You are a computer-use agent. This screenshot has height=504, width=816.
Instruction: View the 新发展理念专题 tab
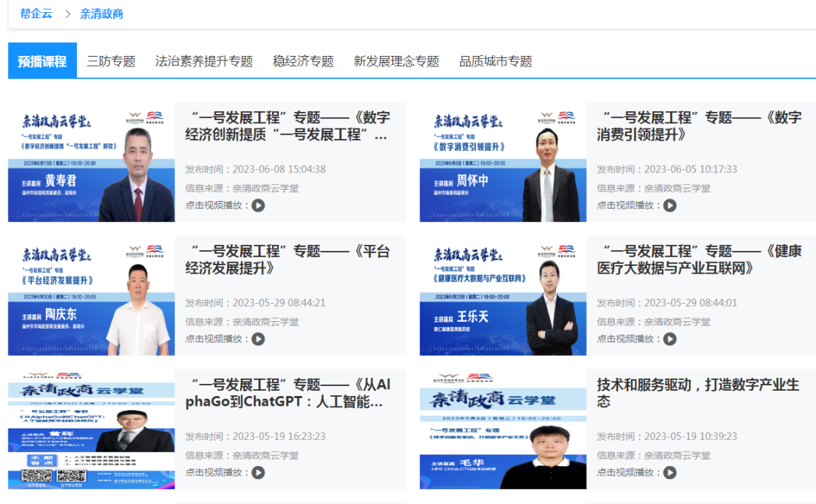(397, 61)
